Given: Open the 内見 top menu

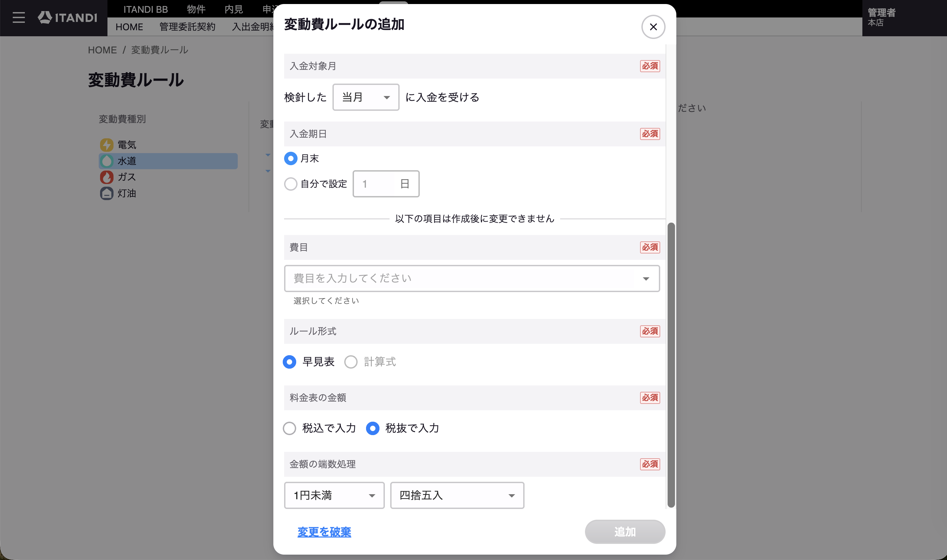Looking at the screenshot, I should click(x=234, y=9).
